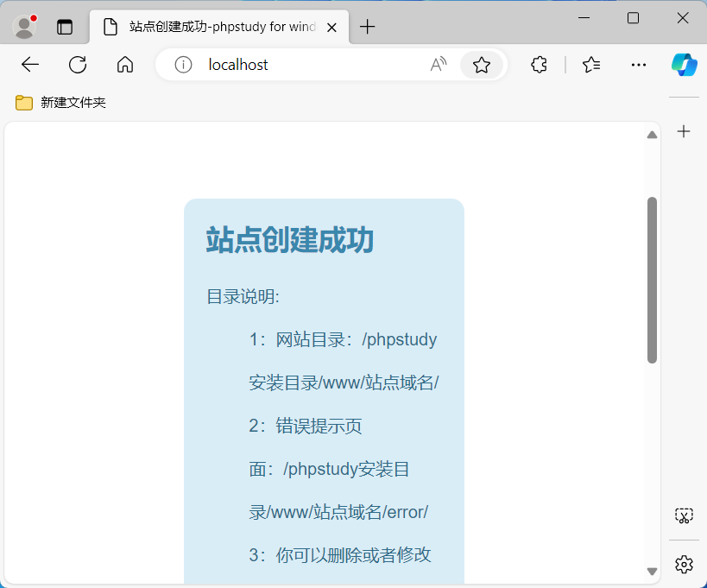
Task: Go to the home page
Action: (x=125, y=65)
